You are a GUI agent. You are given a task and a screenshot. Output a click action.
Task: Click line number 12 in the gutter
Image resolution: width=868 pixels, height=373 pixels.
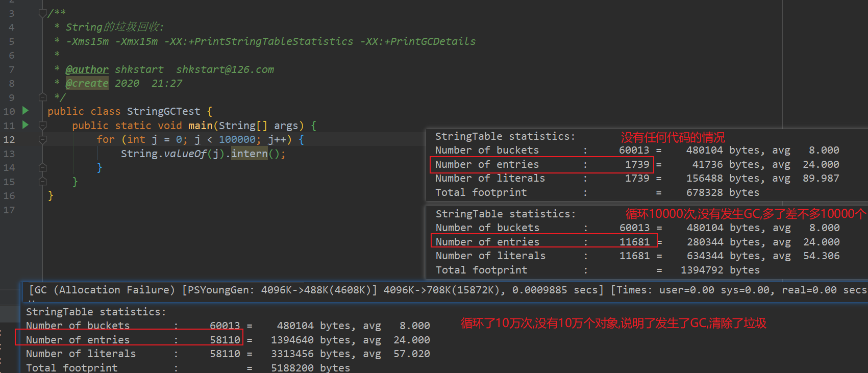pyautogui.click(x=9, y=139)
